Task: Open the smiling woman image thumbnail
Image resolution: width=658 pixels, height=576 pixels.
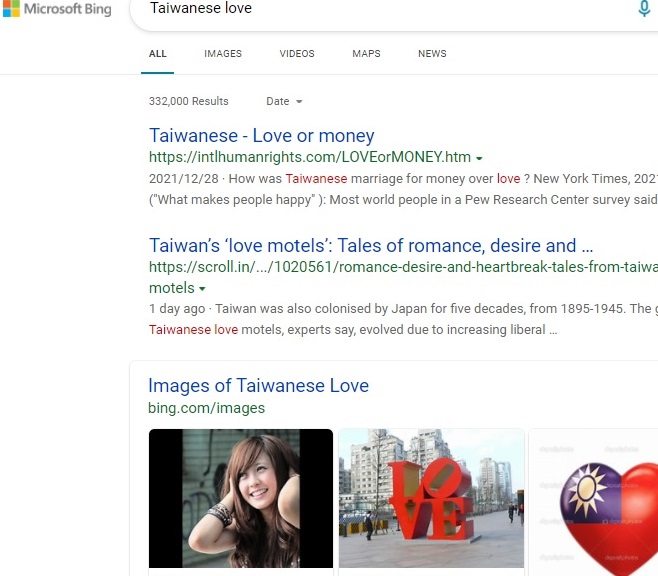Action: click(x=241, y=498)
